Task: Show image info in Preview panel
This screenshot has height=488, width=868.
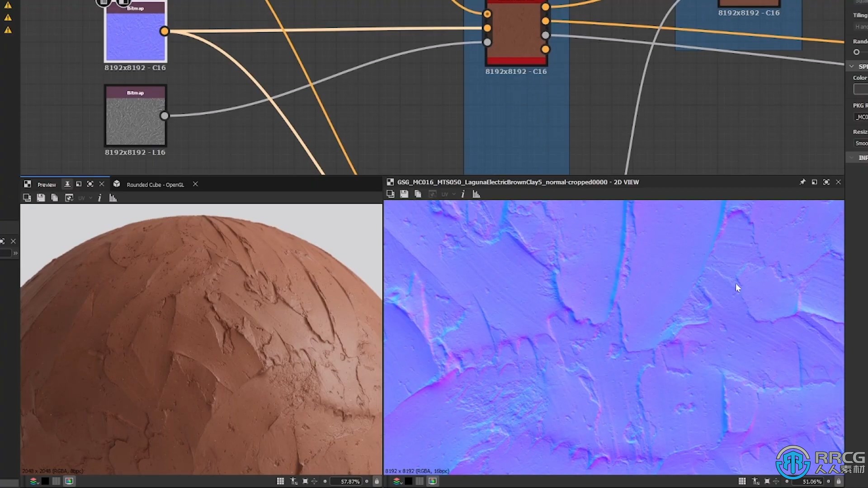Action: point(99,197)
